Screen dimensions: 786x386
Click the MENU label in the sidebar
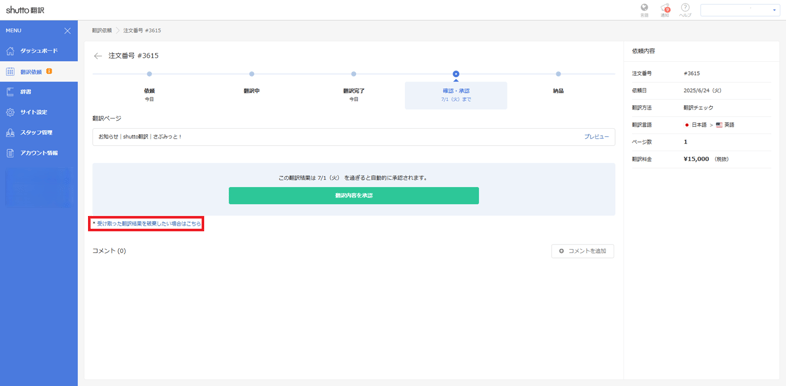(14, 31)
